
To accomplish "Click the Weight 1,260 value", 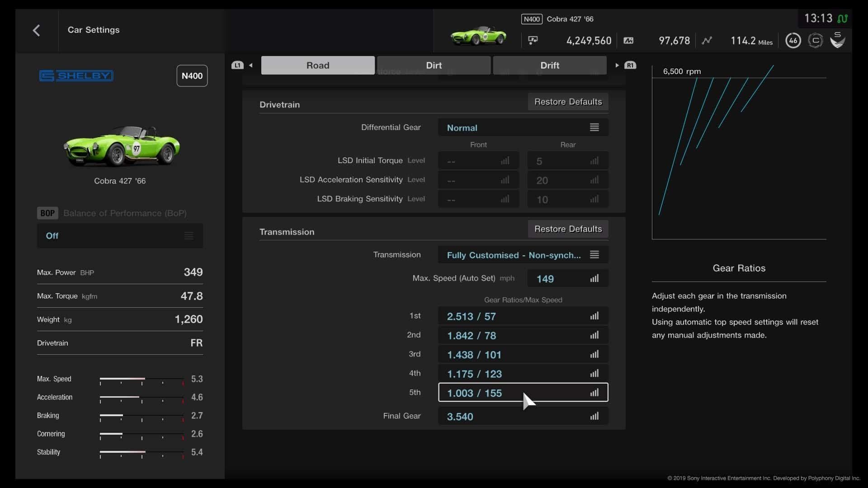I will point(189,319).
